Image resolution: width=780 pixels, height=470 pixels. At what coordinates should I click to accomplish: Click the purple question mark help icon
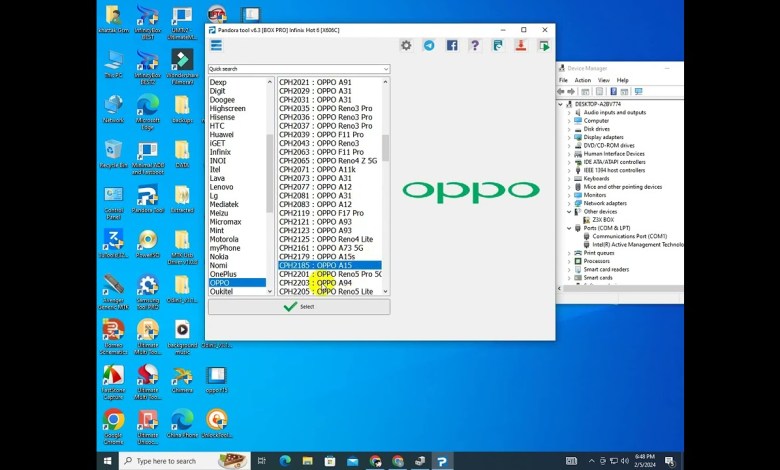(x=475, y=46)
